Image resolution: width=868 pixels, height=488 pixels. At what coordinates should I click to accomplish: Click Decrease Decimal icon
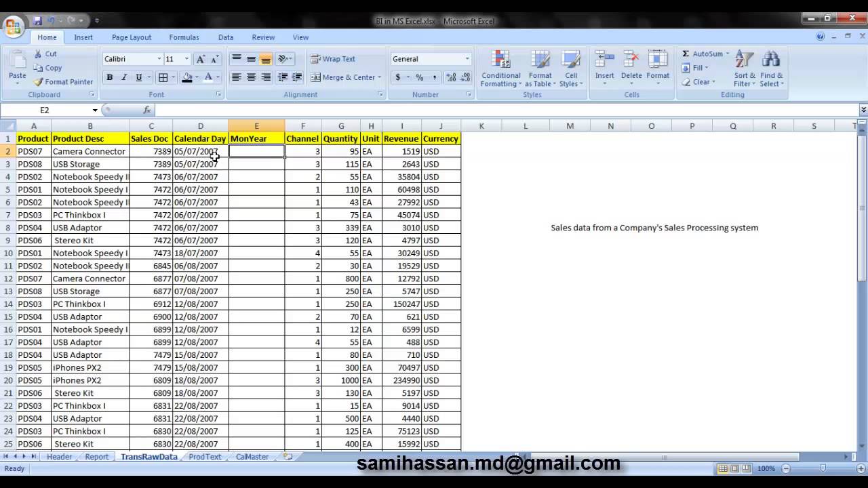click(x=465, y=77)
